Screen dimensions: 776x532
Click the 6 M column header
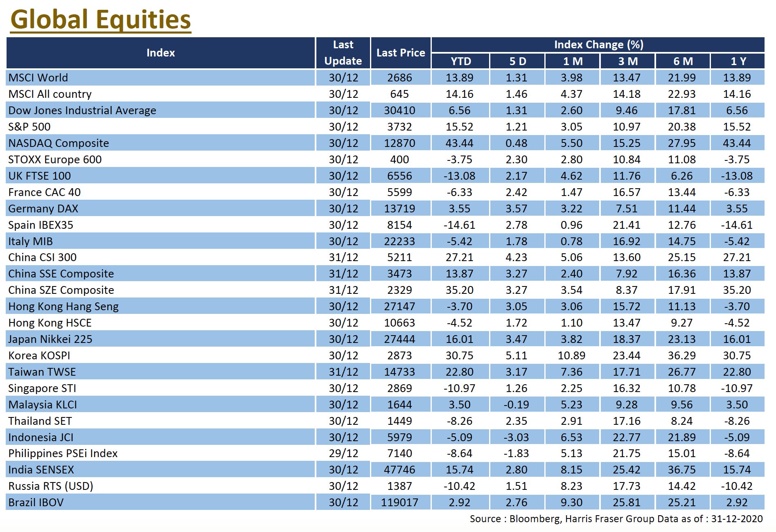pyautogui.click(x=683, y=61)
